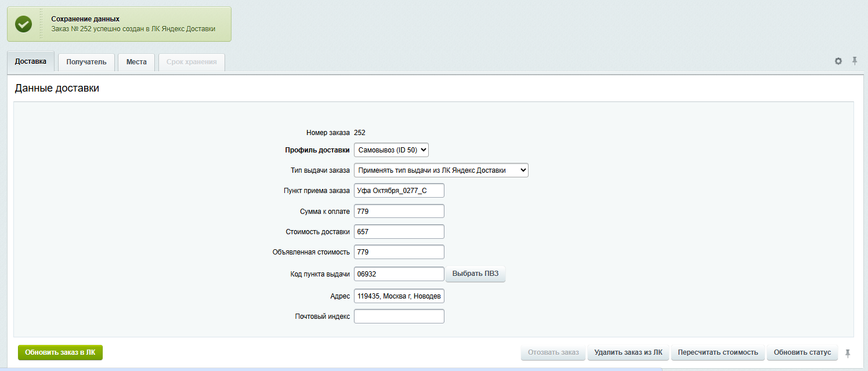868x371 pixels.
Task: Click the Выбрать ПВЗ button
Action: (475, 274)
